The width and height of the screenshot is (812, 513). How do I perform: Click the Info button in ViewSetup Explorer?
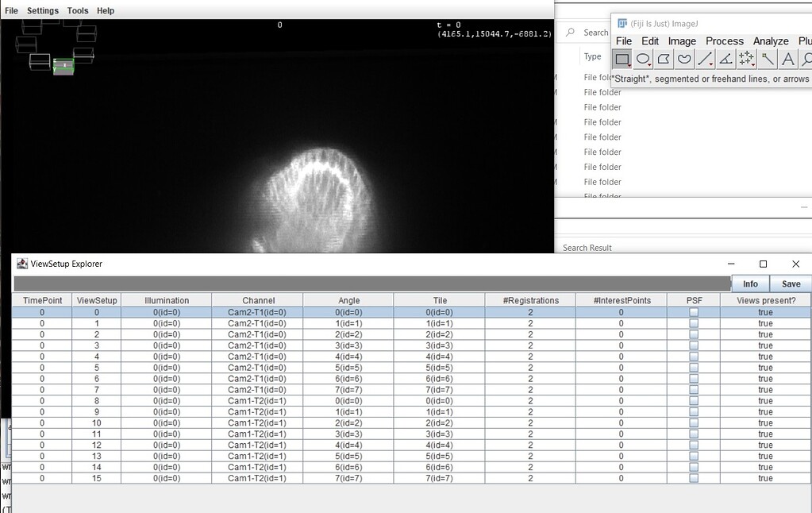point(749,283)
